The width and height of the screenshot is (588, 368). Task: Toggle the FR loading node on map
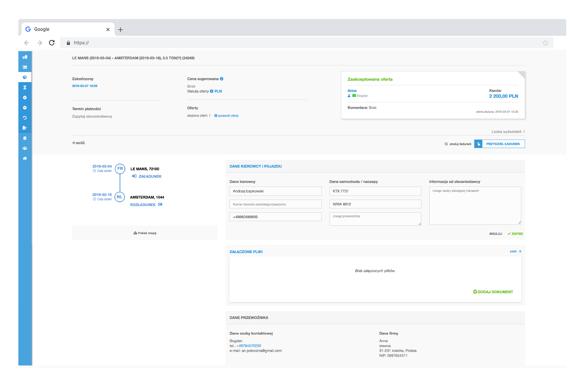(x=120, y=169)
